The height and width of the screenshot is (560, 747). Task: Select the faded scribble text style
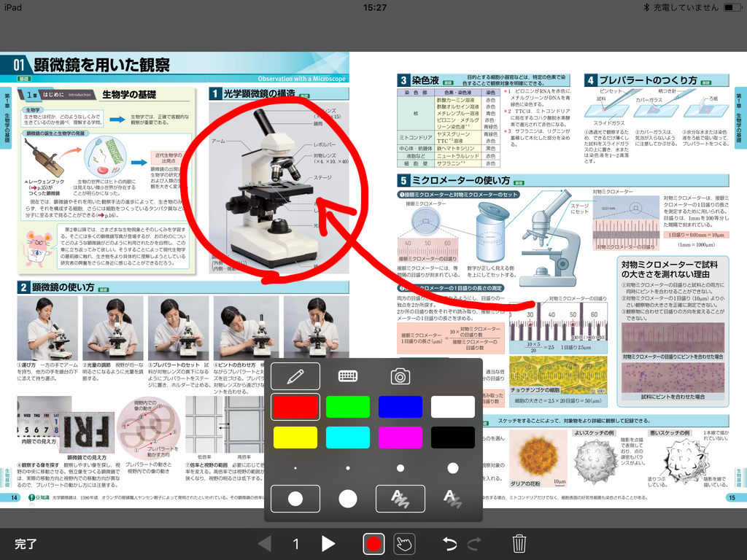click(x=452, y=499)
